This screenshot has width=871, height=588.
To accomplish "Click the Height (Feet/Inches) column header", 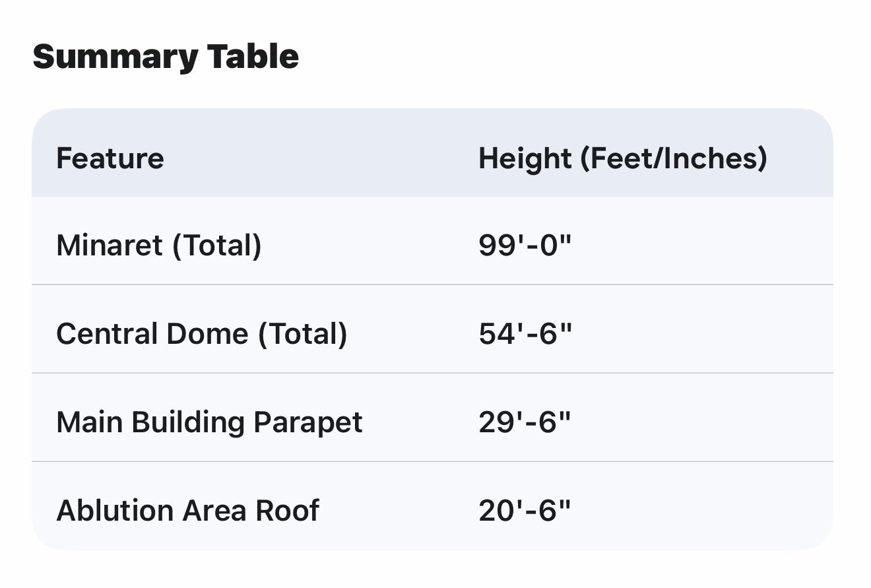I will pyautogui.click(x=622, y=158).
